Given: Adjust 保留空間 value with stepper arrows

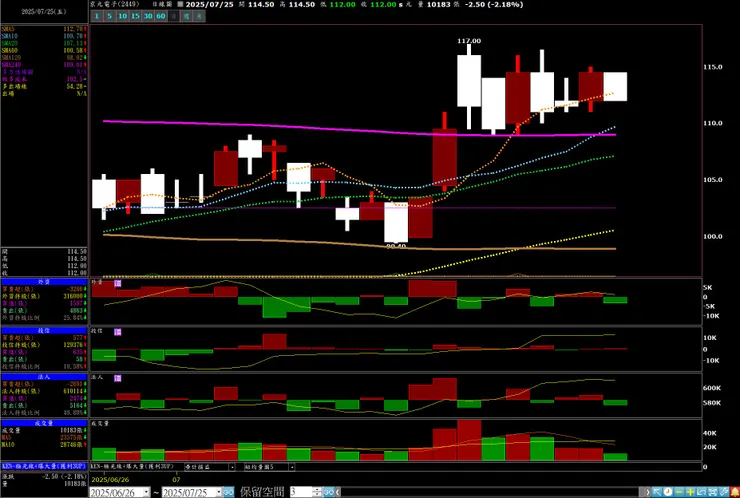Looking at the screenshot, I should (317, 492).
